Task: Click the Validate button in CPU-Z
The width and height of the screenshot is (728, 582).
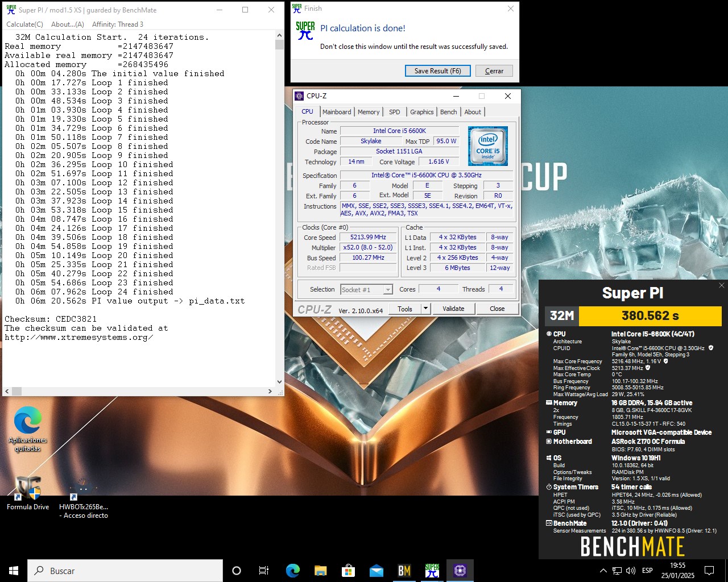Action: point(453,309)
